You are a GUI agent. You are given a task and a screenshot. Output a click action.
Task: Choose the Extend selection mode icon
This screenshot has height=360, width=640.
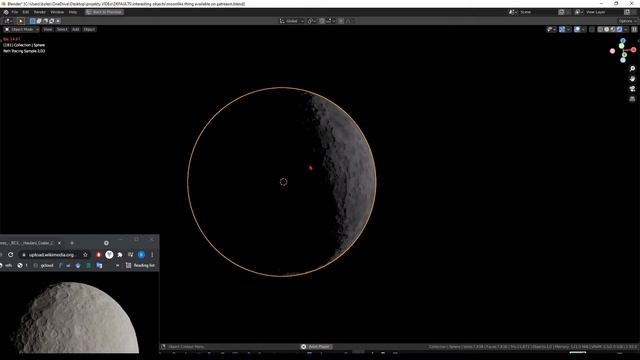[x=39, y=21]
